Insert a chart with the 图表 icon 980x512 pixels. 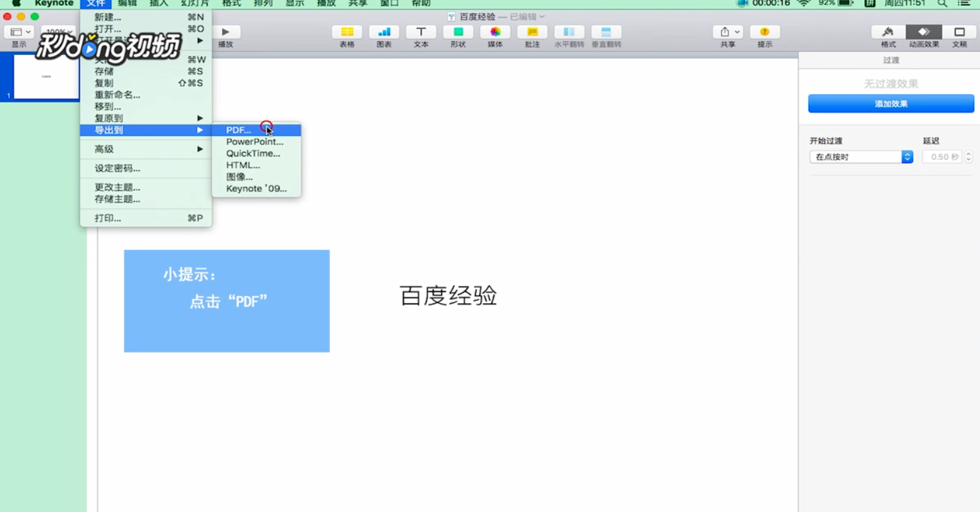pyautogui.click(x=384, y=32)
